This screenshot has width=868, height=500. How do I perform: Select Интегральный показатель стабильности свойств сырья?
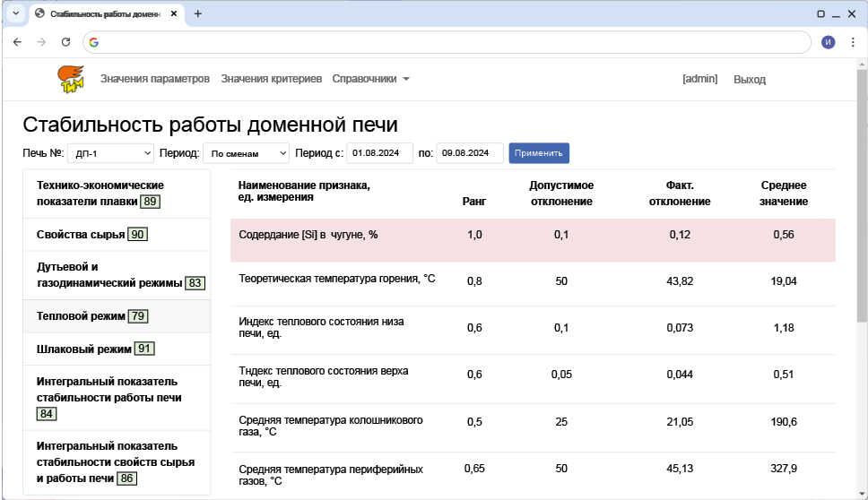[x=117, y=462]
